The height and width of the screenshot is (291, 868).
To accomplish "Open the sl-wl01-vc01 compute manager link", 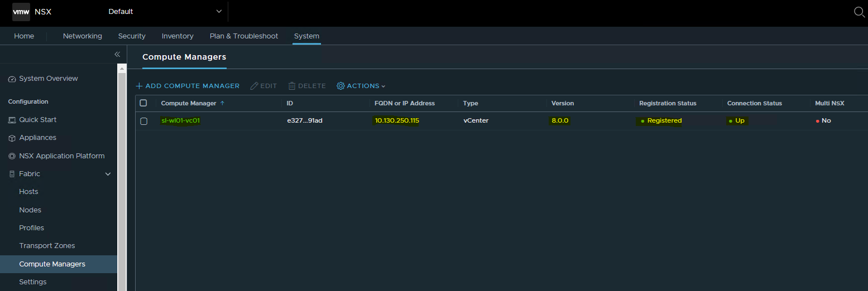I will click(180, 120).
